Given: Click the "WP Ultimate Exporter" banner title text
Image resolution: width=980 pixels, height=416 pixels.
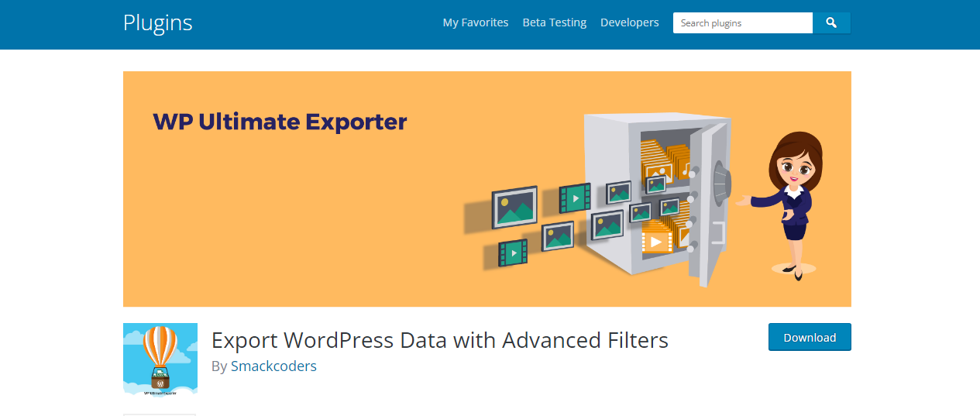Looking at the screenshot, I should (x=280, y=122).
